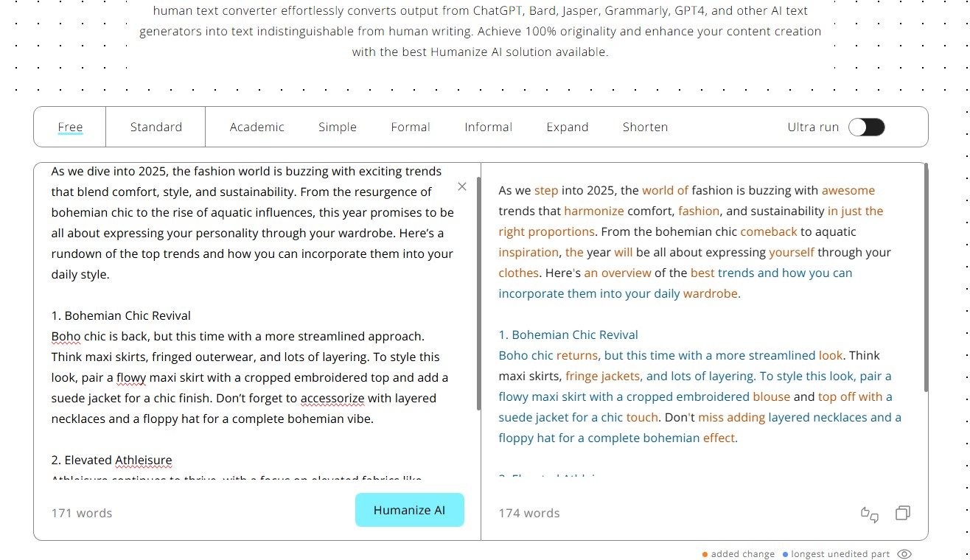Click the thumbs up/down feedback icon
970x560 pixels.
click(x=870, y=514)
